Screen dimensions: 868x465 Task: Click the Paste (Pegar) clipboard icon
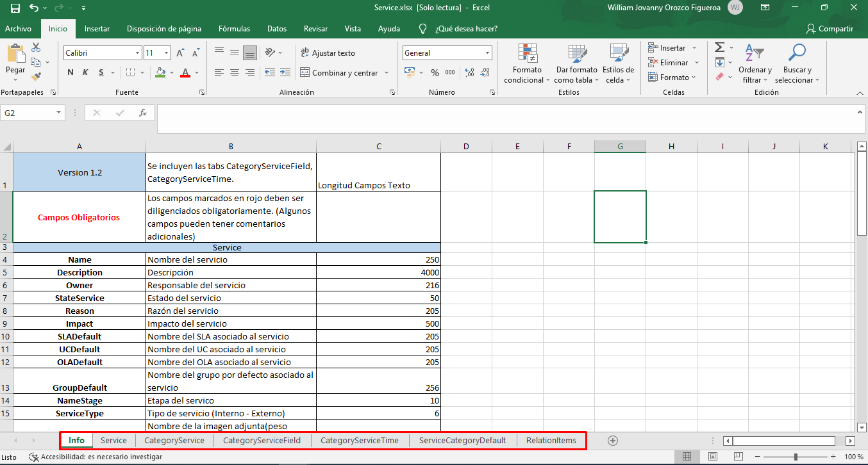15,54
